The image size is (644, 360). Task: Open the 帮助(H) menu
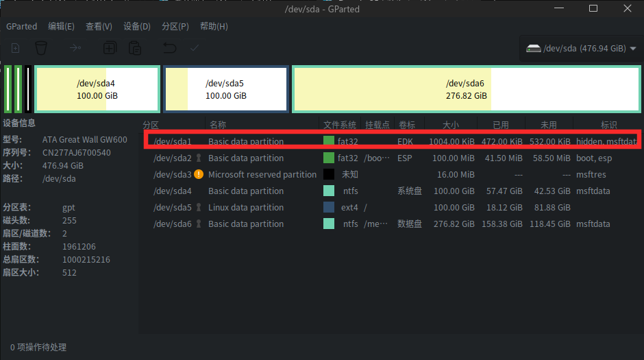pos(214,26)
